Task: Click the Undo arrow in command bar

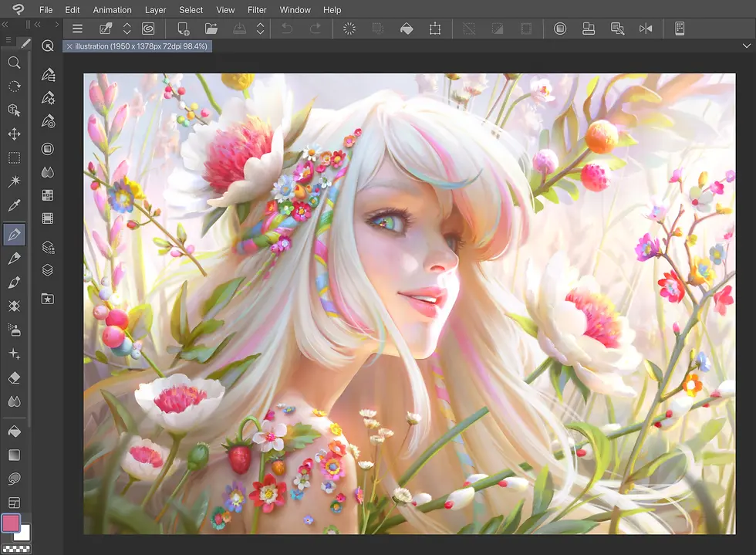Action: [287, 29]
